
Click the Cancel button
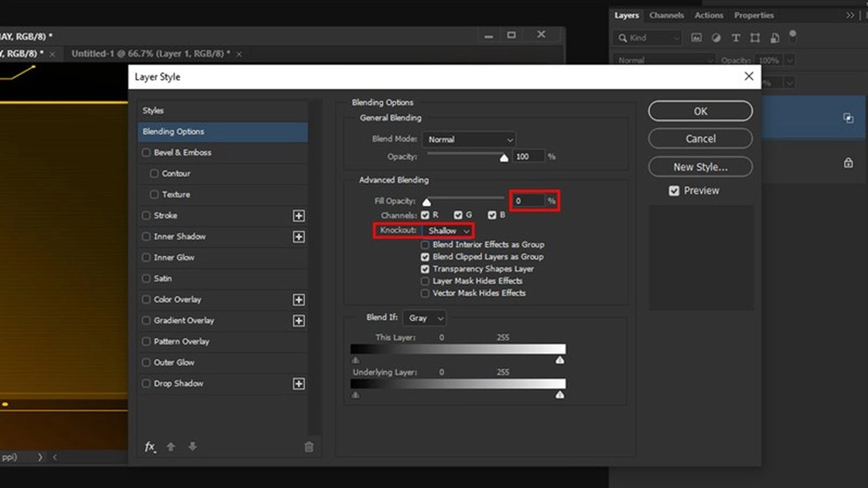pyautogui.click(x=700, y=139)
